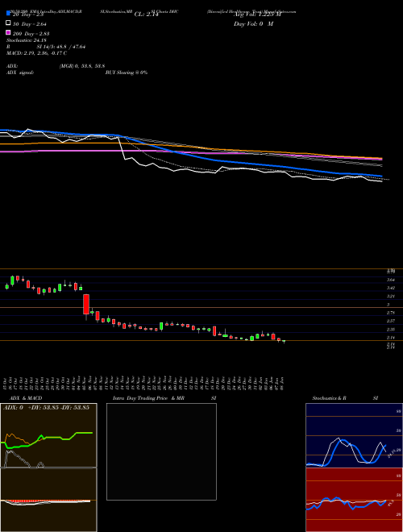Click the '(MGR) 0, 53.8, 53.8' ADX values
Viewport: 403px width, 532px height.
pyautogui.click(x=82, y=66)
